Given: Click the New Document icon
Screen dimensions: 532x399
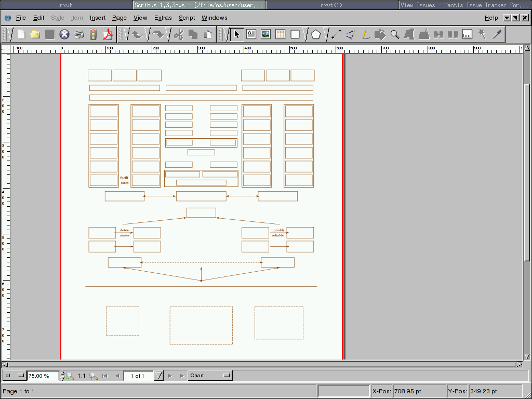Looking at the screenshot, I should click(x=21, y=35).
